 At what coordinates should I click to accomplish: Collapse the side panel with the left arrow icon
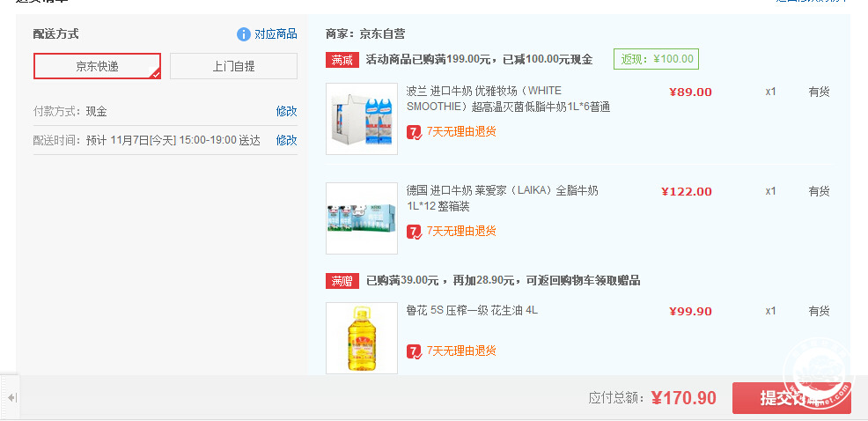click(x=12, y=397)
